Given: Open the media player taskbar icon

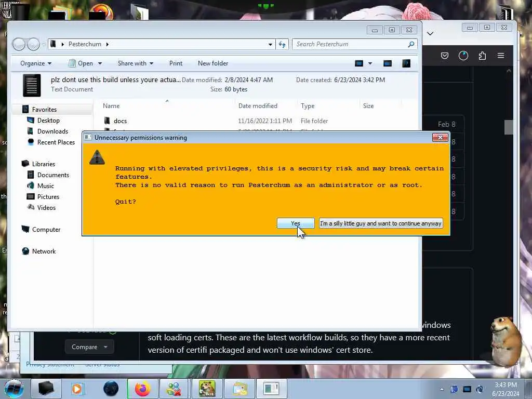Looking at the screenshot, I should (77, 389).
